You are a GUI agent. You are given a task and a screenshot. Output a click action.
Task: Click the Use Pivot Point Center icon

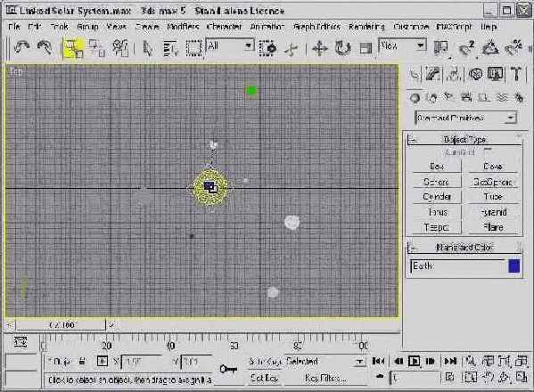(441, 48)
